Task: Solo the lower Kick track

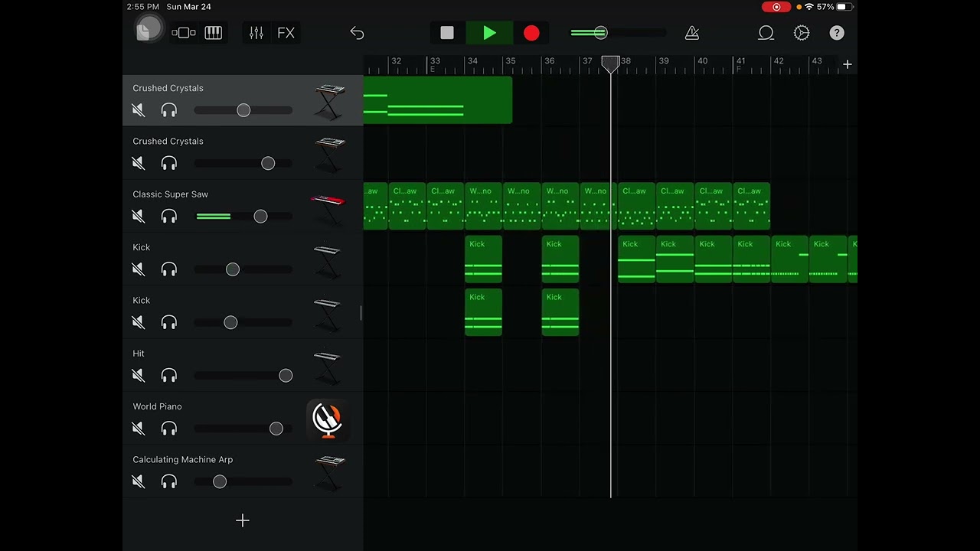Action: tap(169, 322)
